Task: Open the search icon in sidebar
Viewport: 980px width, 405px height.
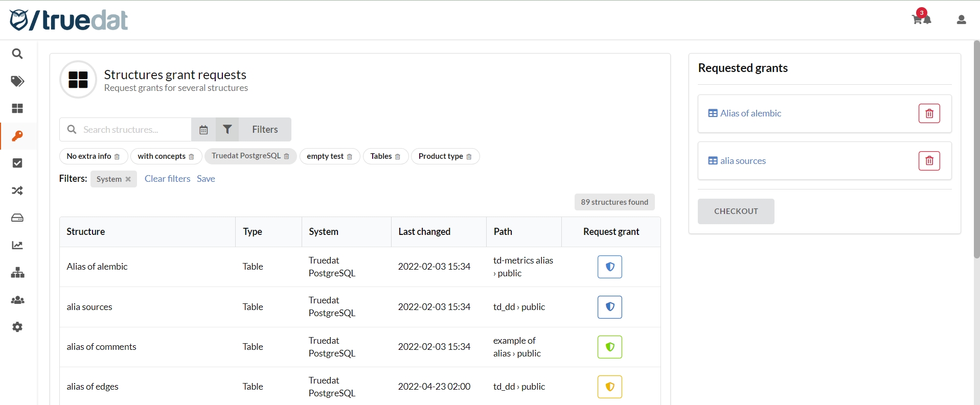Action: (17, 54)
